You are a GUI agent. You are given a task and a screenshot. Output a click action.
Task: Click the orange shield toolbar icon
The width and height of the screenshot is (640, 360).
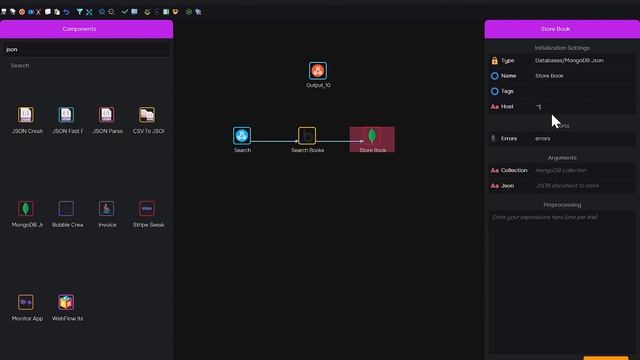click(x=175, y=12)
